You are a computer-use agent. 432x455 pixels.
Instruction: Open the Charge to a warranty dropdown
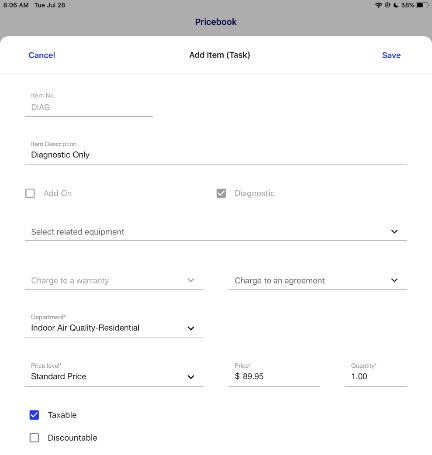tap(114, 281)
